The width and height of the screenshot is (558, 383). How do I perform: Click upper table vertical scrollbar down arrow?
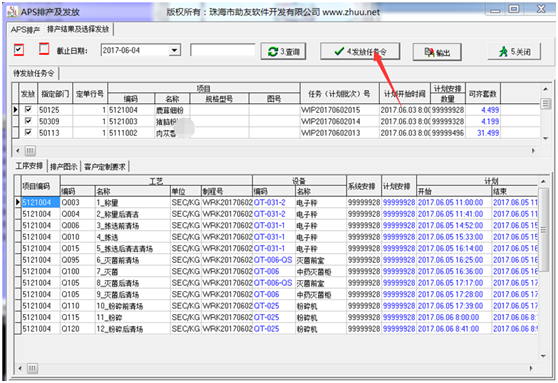[x=546, y=138]
